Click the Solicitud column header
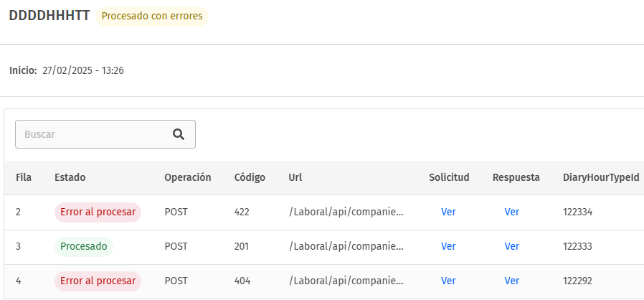This screenshot has height=300, width=644. click(x=449, y=177)
